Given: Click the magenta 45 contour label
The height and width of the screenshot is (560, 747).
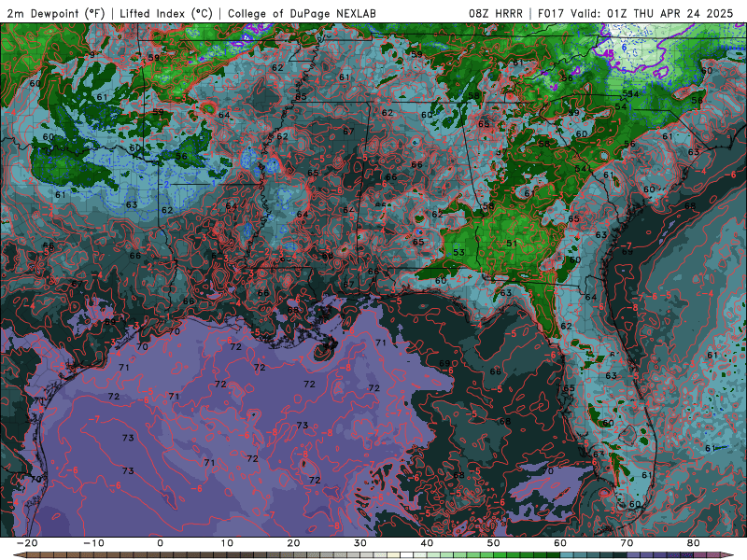Looking at the screenshot, I should tap(609, 54).
